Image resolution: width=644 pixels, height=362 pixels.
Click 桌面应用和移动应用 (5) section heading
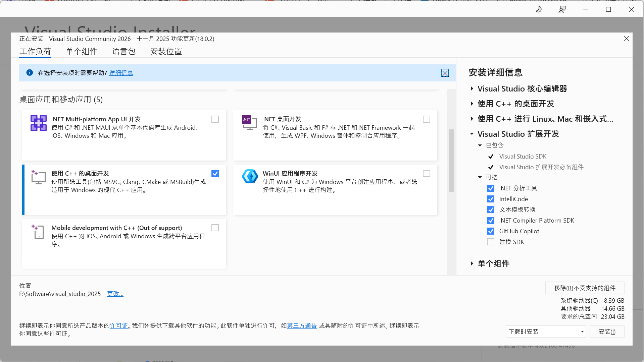coord(61,100)
